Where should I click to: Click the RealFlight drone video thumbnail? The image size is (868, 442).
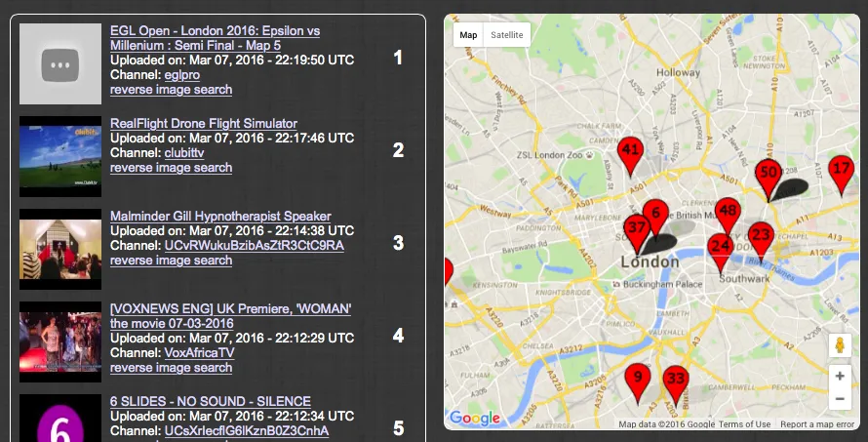point(60,157)
